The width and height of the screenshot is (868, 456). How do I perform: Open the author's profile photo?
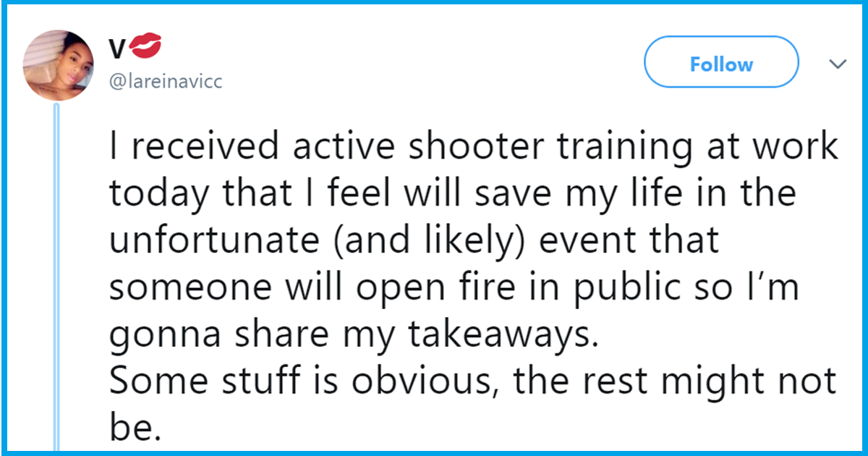coord(57,64)
